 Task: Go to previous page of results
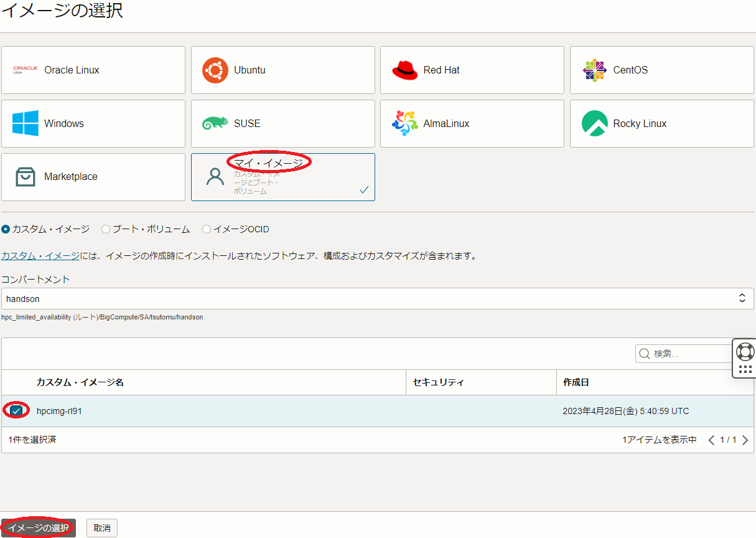711,440
